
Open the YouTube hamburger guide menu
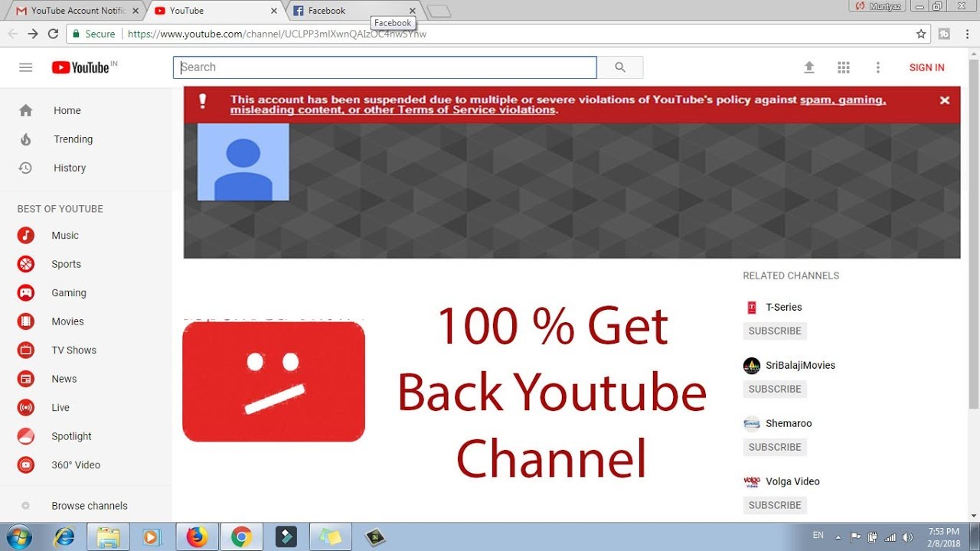(26, 67)
